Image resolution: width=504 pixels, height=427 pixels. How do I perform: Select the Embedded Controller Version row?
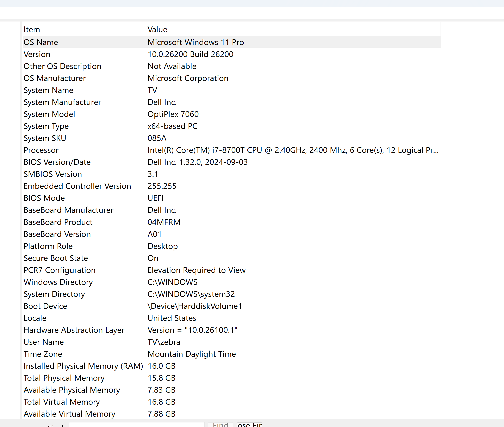(232, 186)
